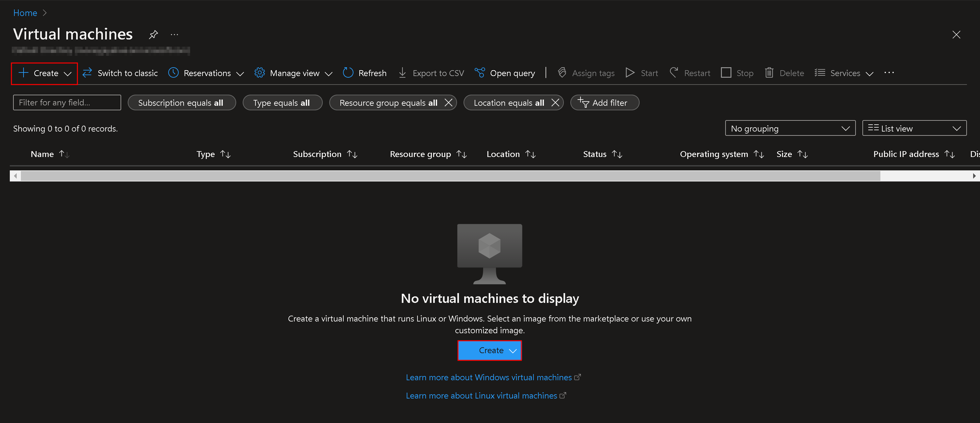This screenshot has height=423, width=980.
Task: Open Learn more about Linux virtual machines
Action: pyautogui.click(x=486, y=396)
